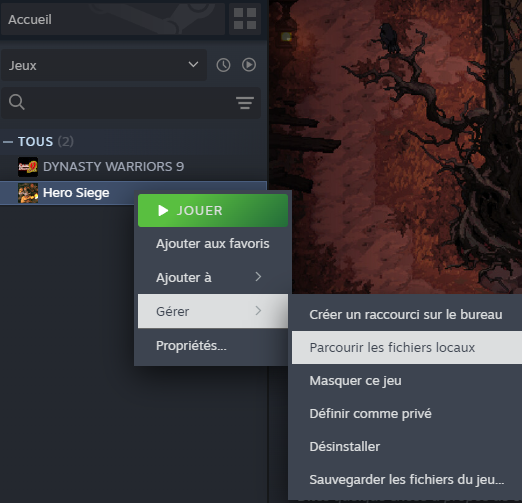
Task: Click the Hero Siege game thumbnail icon
Action: pyautogui.click(x=28, y=193)
